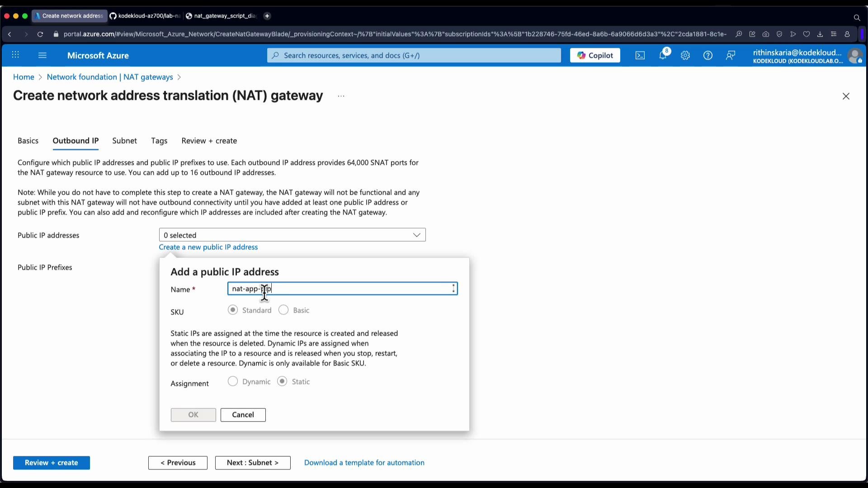
Task: Click the edit note icon in address bar
Action: (x=752, y=34)
